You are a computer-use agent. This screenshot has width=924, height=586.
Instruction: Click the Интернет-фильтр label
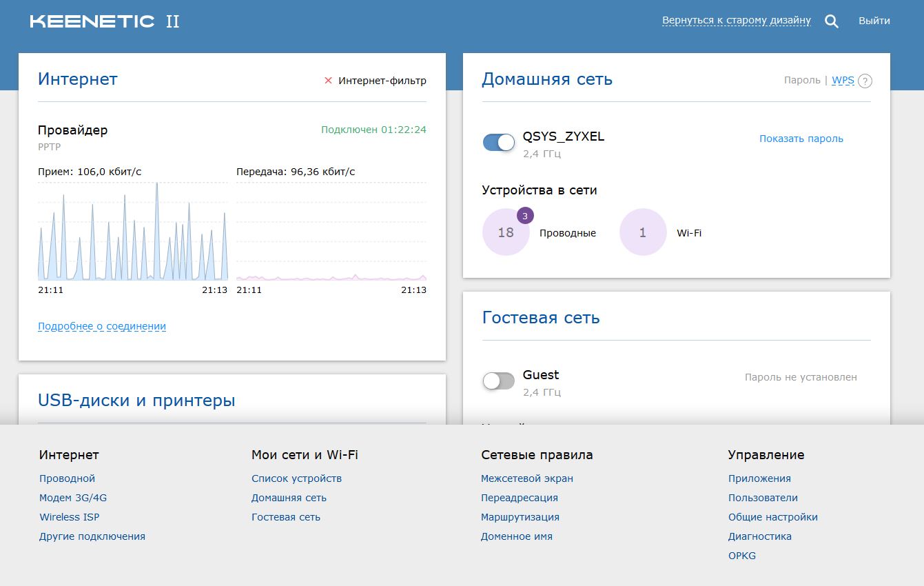382,81
